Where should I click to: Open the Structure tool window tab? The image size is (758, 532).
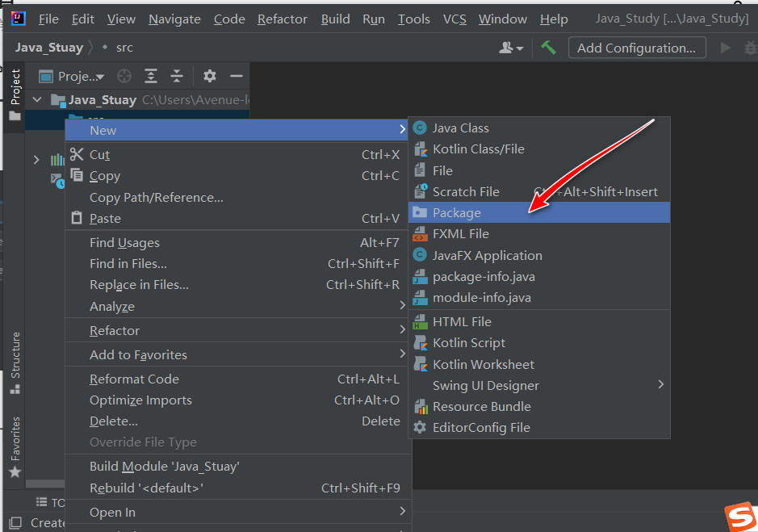(x=15, y=362)
